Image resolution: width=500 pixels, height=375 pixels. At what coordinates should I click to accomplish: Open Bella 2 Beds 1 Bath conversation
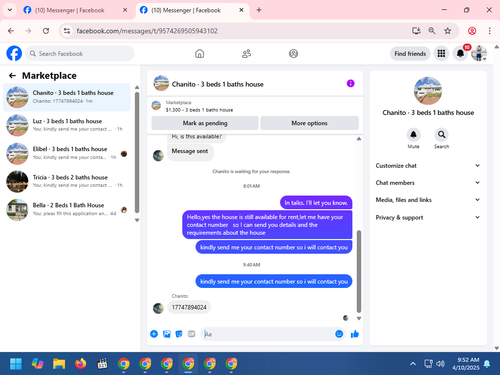tap(67, 209)
